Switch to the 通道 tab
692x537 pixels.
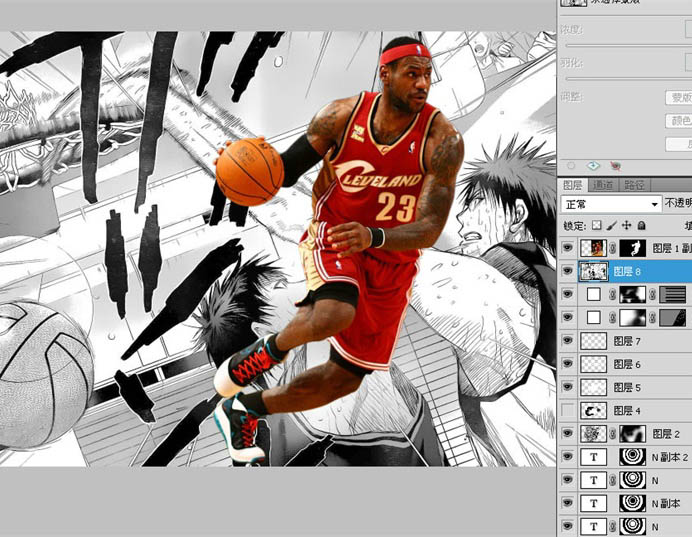603,185
